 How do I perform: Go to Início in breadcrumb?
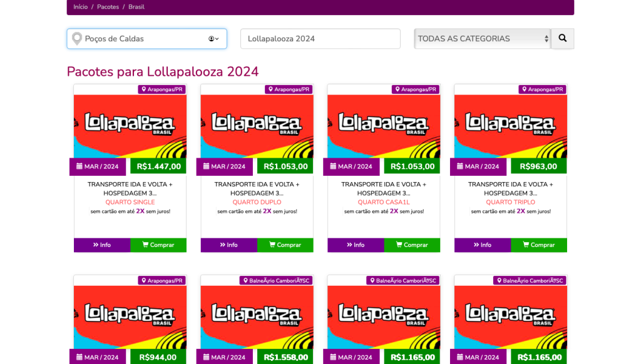[80, 7]
